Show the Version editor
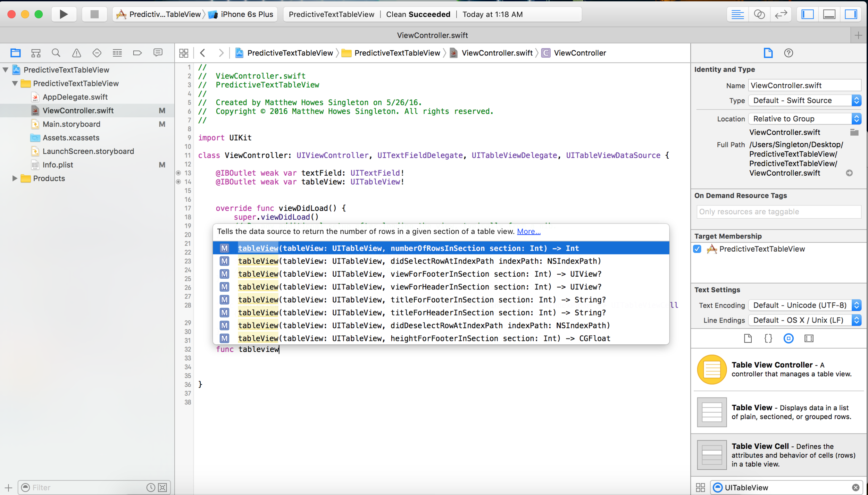868x495 pixels. 781,14
